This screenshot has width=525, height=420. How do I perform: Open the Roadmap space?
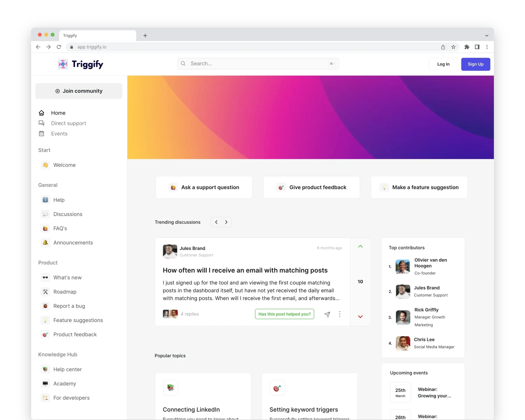[65, 292]
